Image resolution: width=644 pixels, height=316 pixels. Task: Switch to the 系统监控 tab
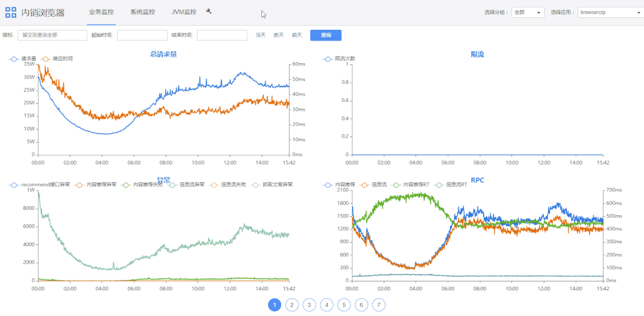click(x=142, y=12)
